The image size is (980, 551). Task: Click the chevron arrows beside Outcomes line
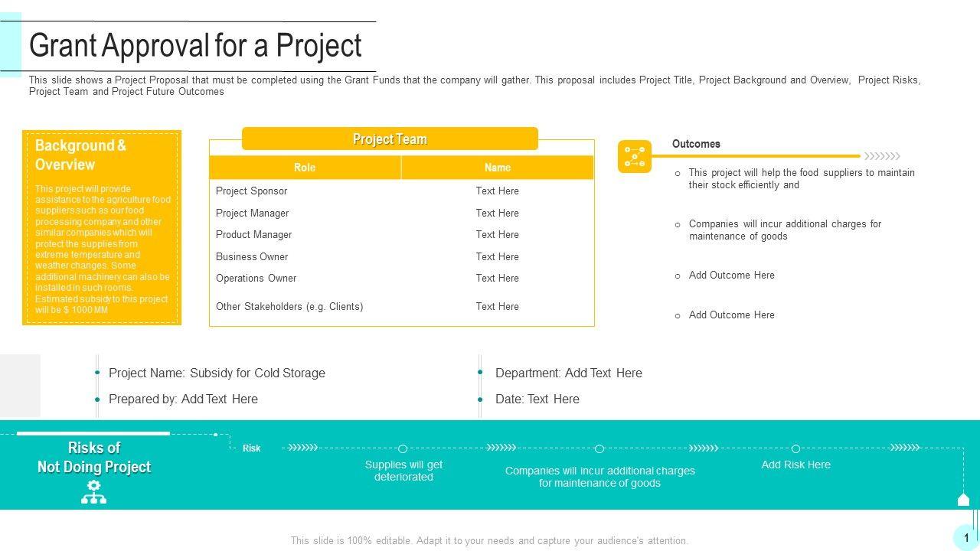click(x=882, y=155)
